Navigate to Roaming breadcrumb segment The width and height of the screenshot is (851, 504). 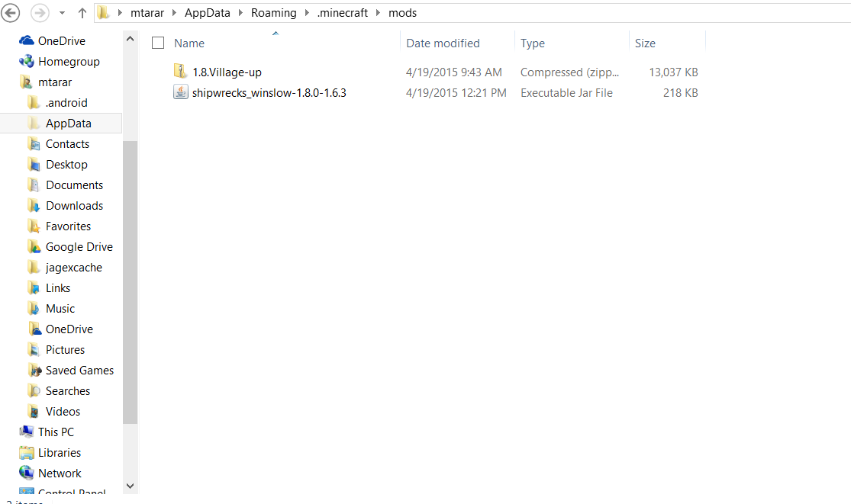coord(273,12)
